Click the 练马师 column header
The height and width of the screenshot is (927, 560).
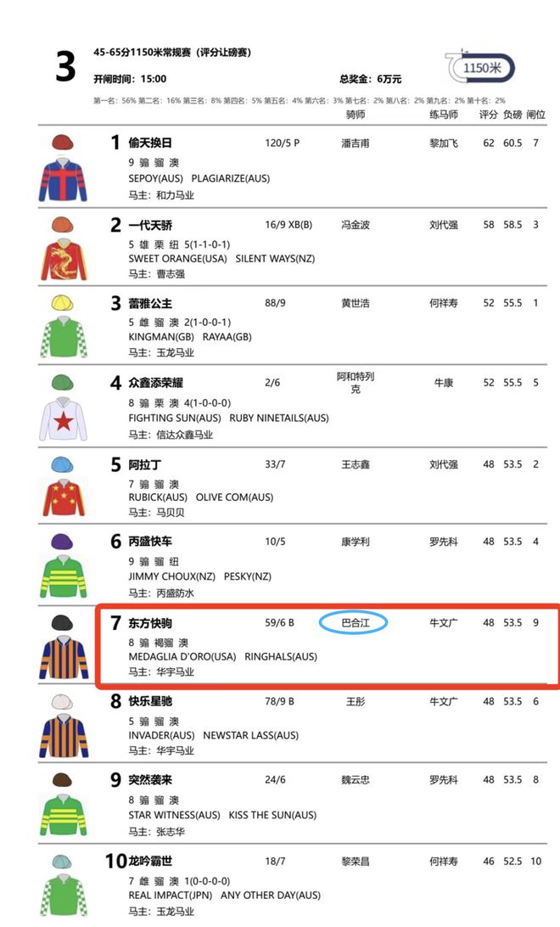(443, 115)
